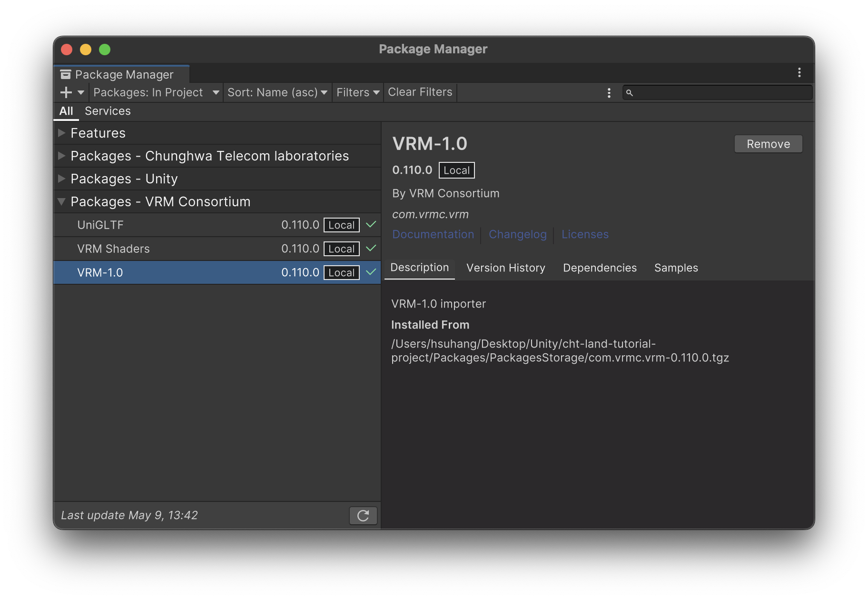This screenshot has height=600, width=868.
Task: Open the Documentation link
Action: (x=433, y=234)
